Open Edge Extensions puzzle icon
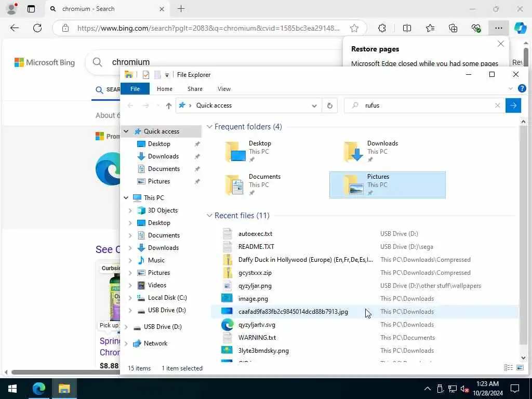Viewport: 532px width, 399px height. click(382, 28)
